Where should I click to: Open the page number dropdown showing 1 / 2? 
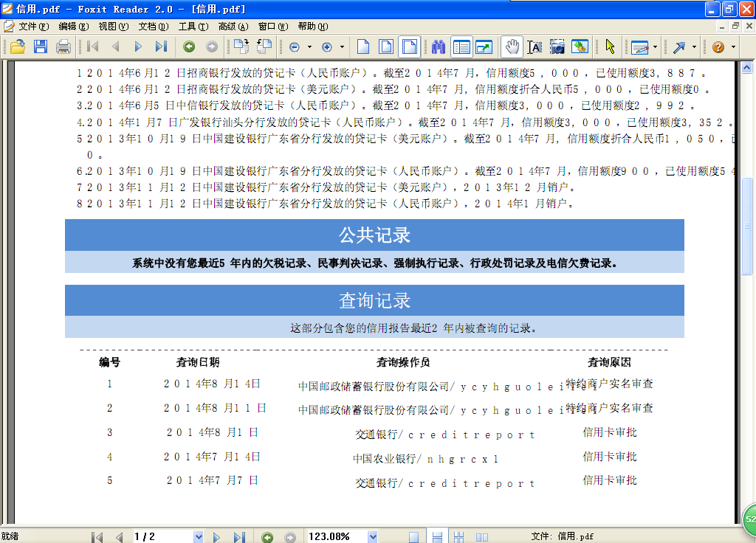click(199, 536)
